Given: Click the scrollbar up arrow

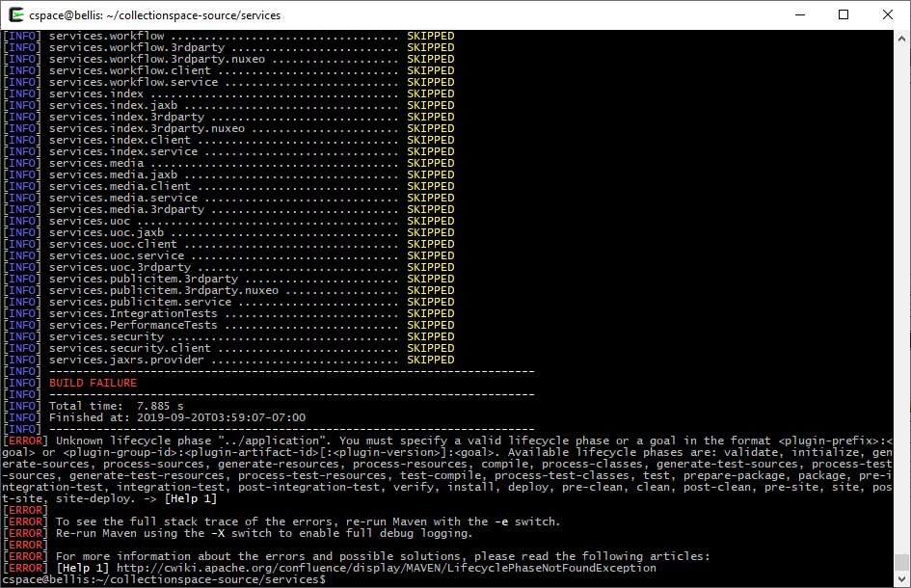Looking at the screenshot, I should 902,38.
